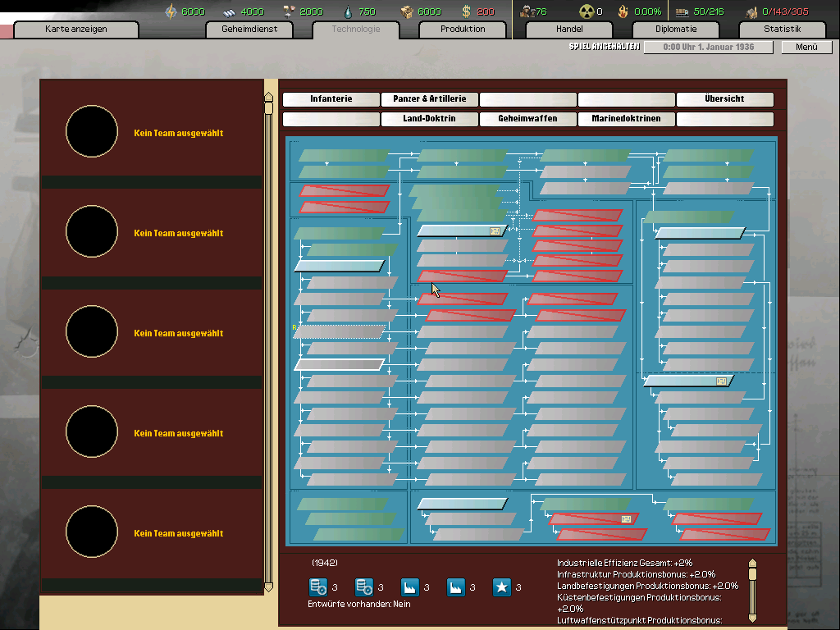Open the Produktion tab
This screenshot has width=840, height=630.
point(463,29)
